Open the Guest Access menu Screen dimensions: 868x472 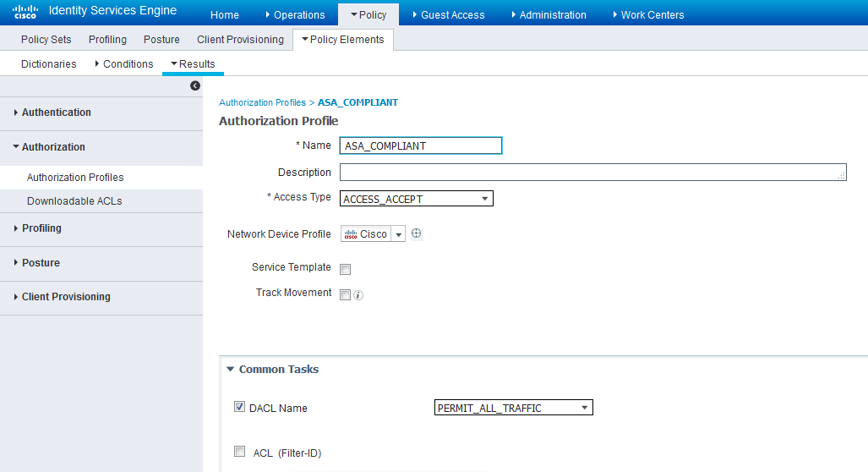coord(449,15)
